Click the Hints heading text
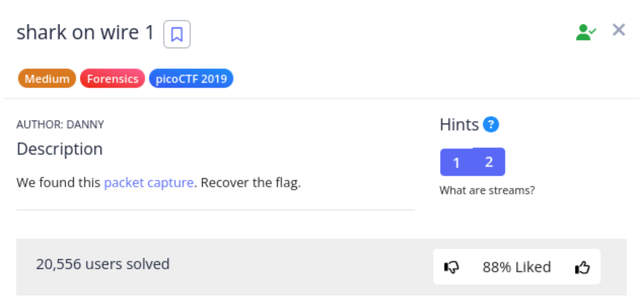644x300 pixels. click(459, 125)
